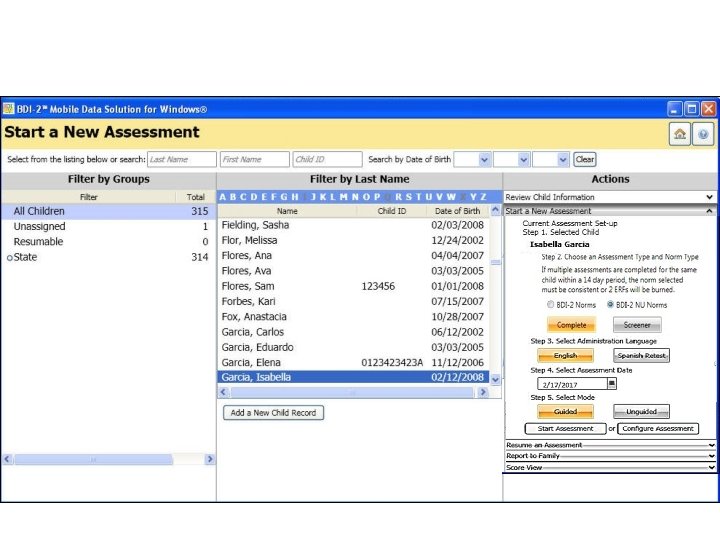The image size is (720, 540).
Task: Collapse Start a New Assessment section
Action: click(610, 211)
